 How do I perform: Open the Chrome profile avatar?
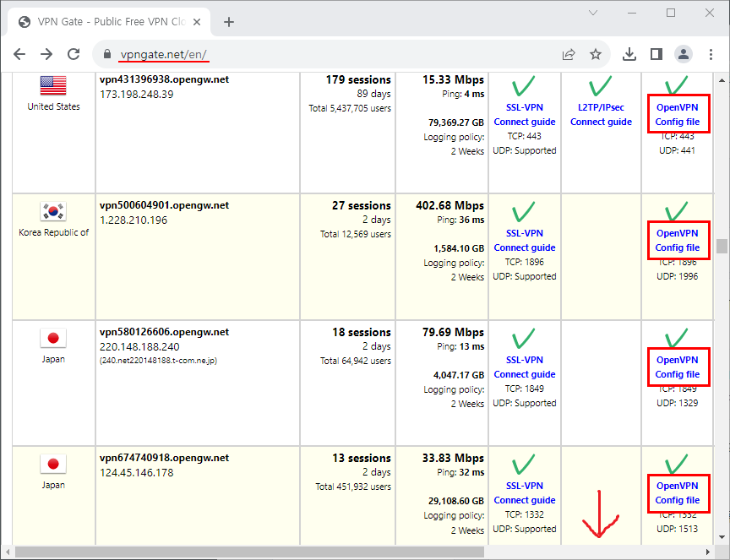(x=684, y=54)
